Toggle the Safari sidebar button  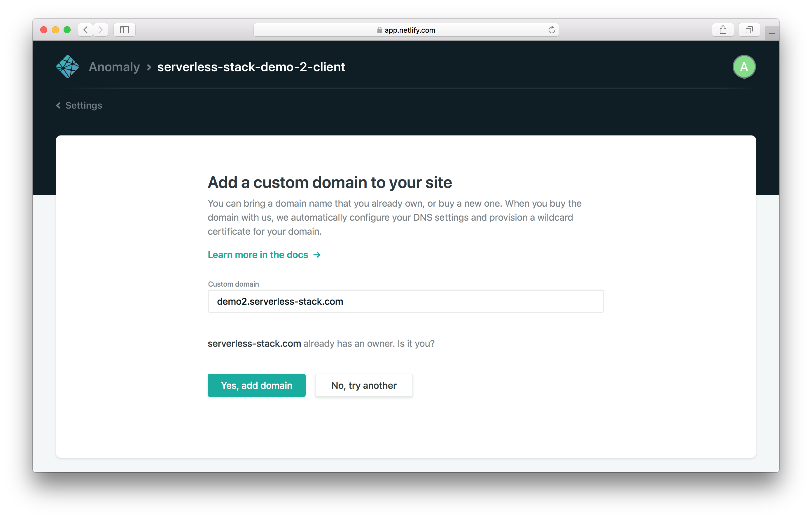pos(125,30)
